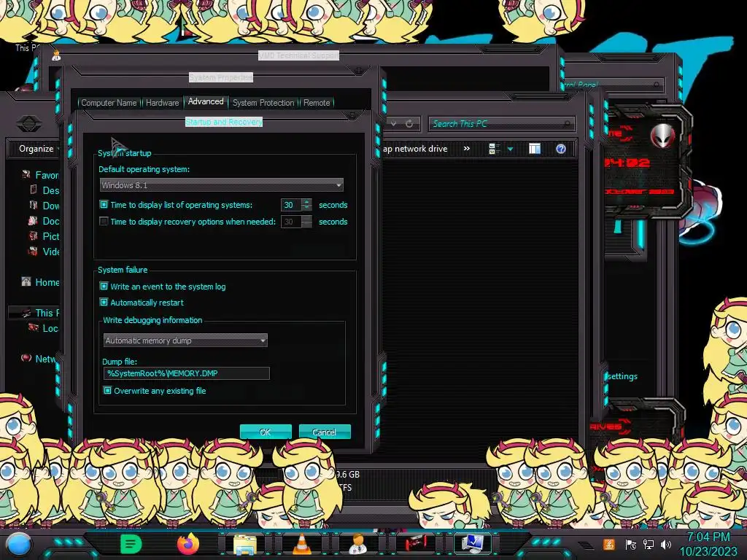
Task: Open the Organize menu
Action: point(37,149)
